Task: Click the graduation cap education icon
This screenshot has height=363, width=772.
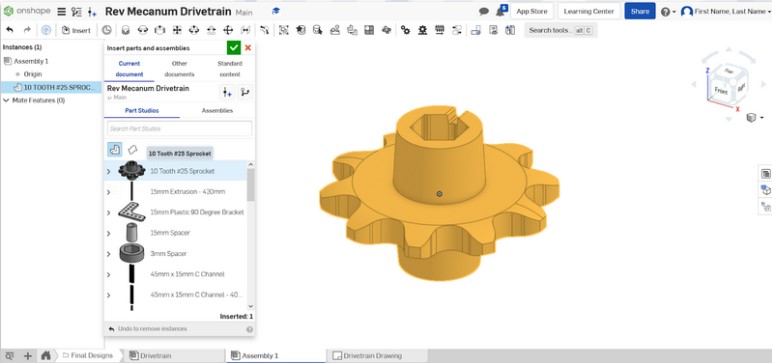Action: [x=276, y=11]
